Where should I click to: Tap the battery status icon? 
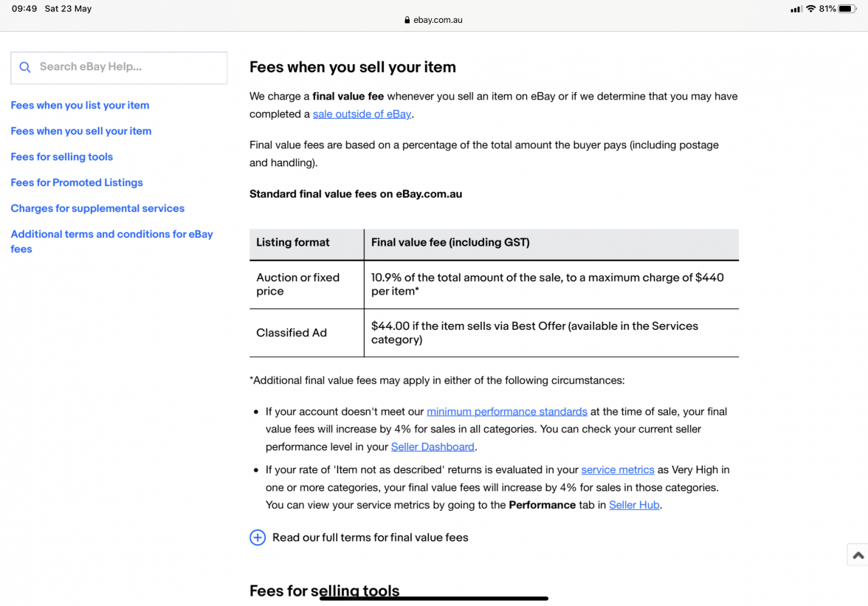click(847, 9)
